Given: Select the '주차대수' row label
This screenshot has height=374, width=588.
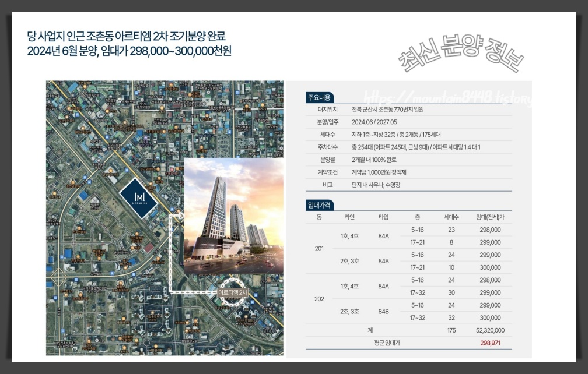Looking at the screenshot, I should tap(327, 147).
